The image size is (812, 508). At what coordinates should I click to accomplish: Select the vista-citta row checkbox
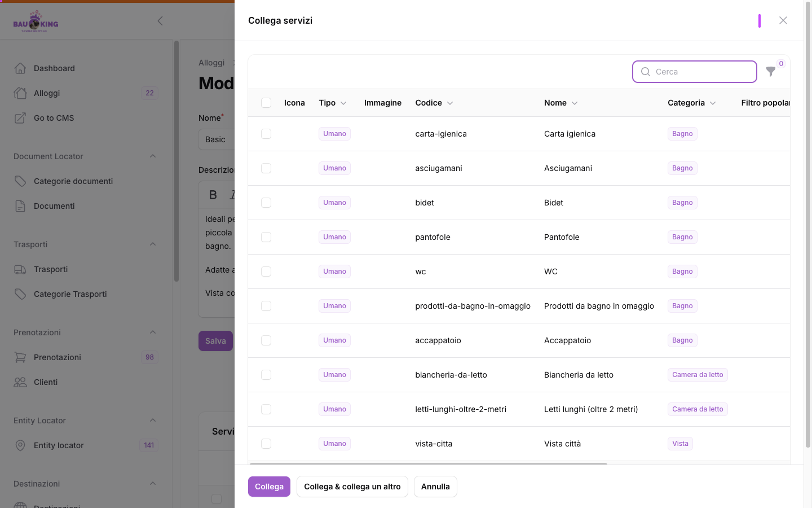266,444
